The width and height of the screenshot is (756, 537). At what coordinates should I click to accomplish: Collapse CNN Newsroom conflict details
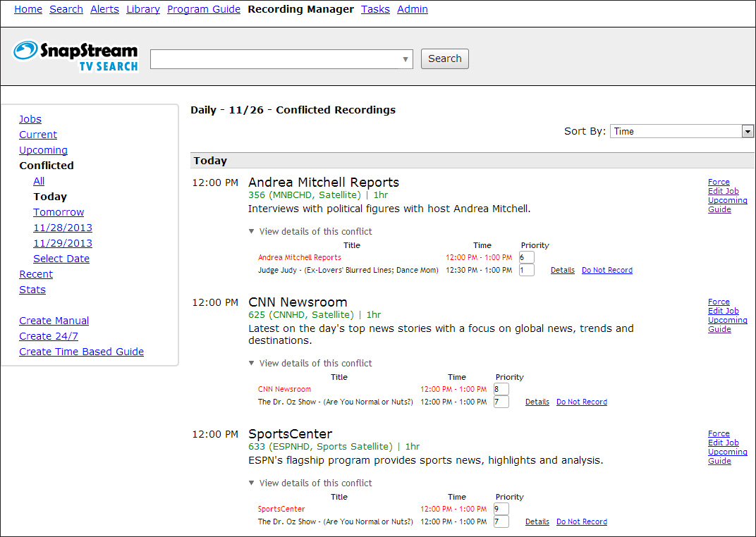coord(310,363)
